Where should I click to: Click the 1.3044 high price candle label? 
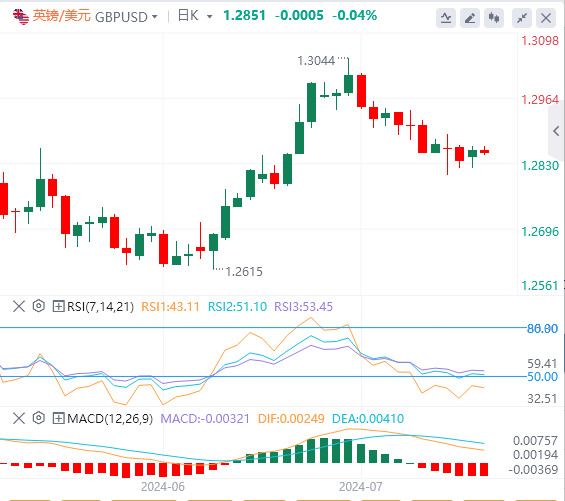click(x=316, y=61)
